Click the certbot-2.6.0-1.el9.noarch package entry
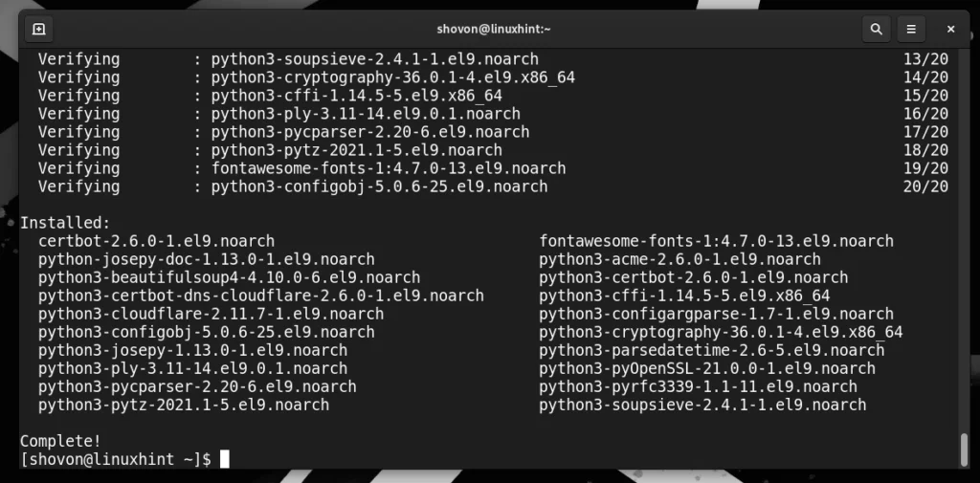Image resolution: width=980 pixels, height=483 pixels. (x=156, y=241)
